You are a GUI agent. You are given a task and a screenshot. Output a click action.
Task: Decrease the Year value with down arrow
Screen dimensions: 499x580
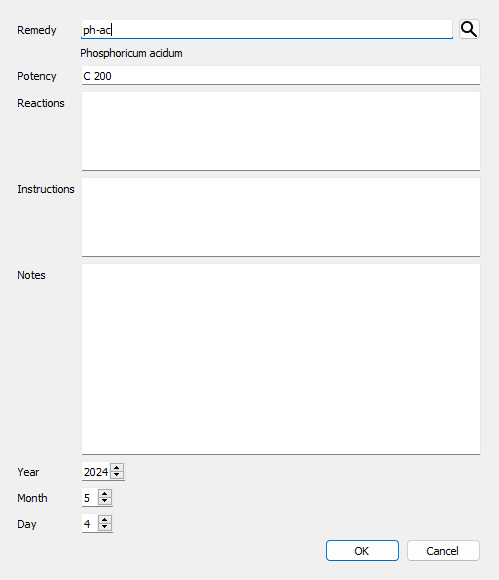(x=117, y=475)
